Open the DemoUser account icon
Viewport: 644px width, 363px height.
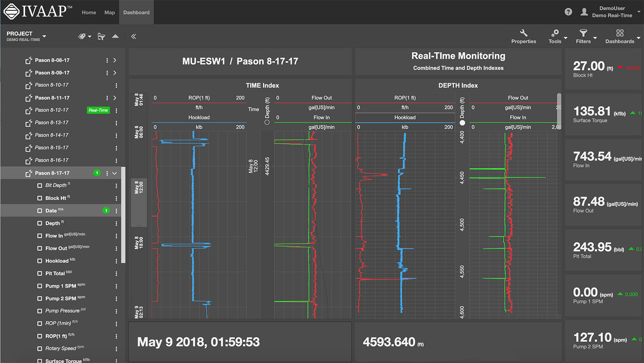584,12
